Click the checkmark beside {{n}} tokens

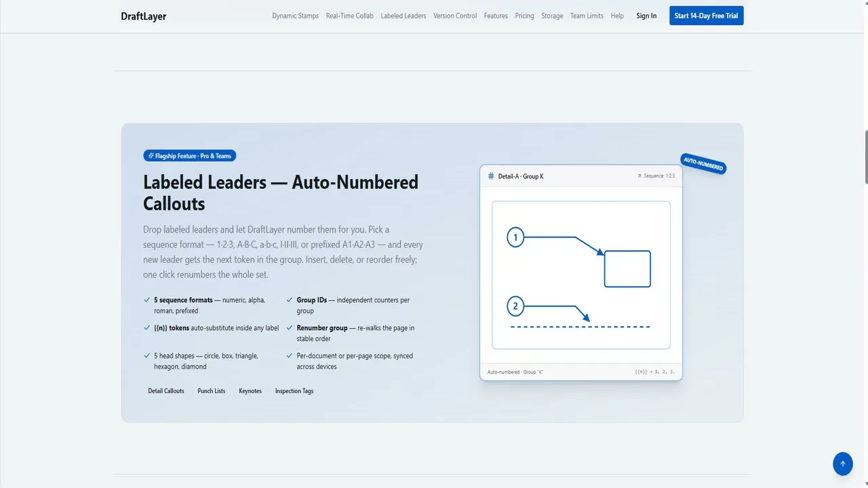(147, 327)
